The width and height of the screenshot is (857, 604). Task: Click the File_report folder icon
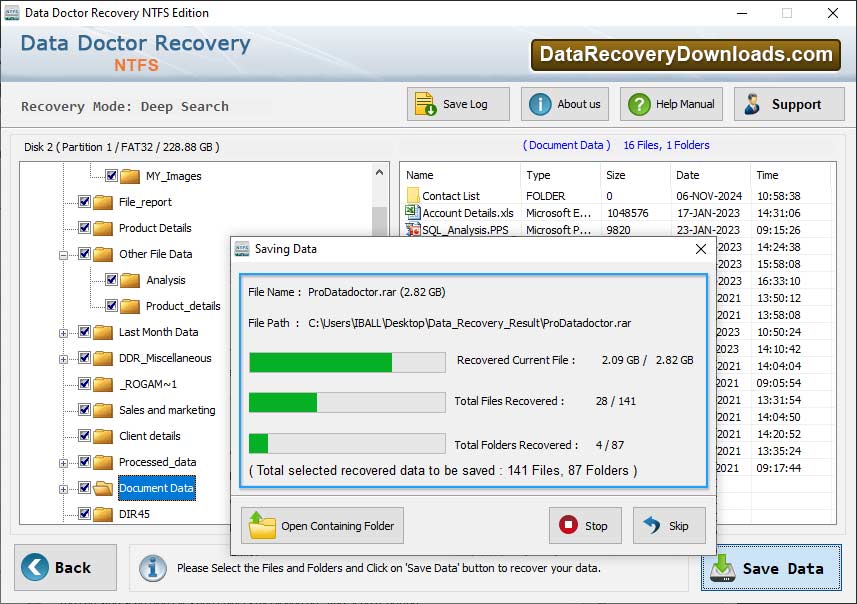[x=103, y=202]
